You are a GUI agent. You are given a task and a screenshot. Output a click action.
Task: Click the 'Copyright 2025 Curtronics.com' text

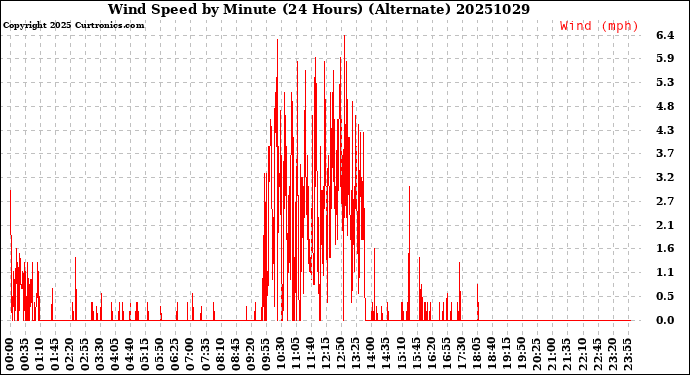[74, 25]
